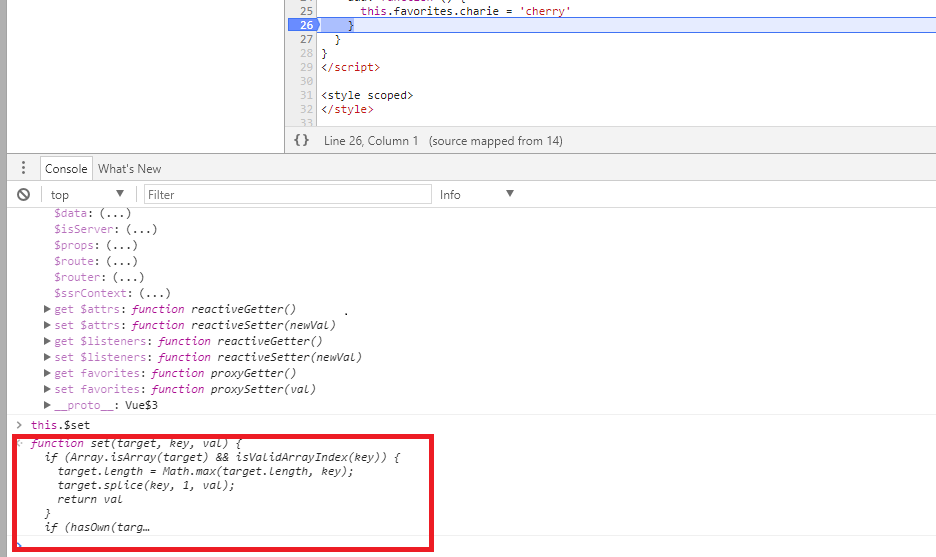Click line number 27 in the gutter
The width and height of the screenshot is (936, 557).
coord(306,39)
